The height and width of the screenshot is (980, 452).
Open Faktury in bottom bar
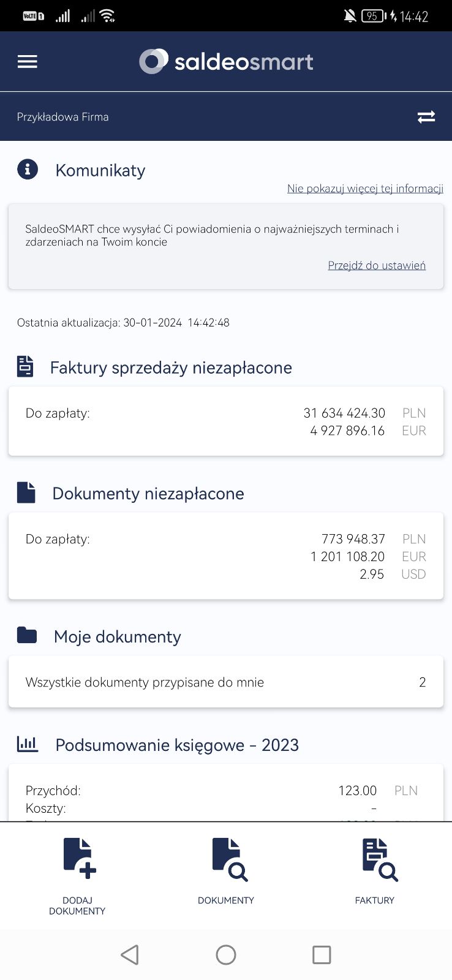(375, 872)
